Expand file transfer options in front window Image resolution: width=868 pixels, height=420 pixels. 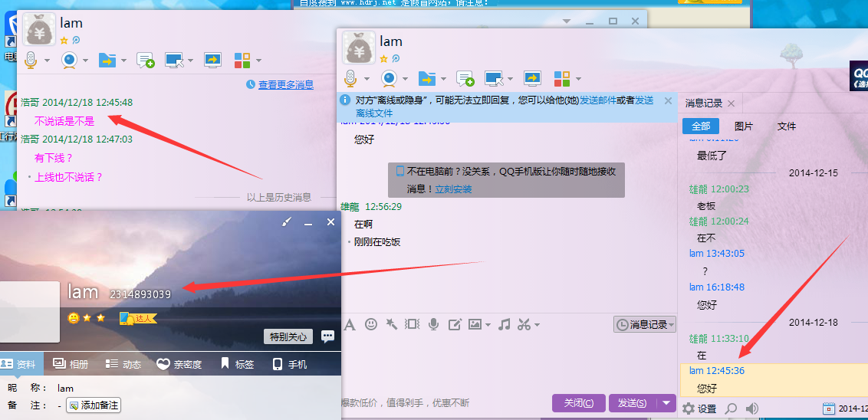pyautogui.click(x=443, y=79)
